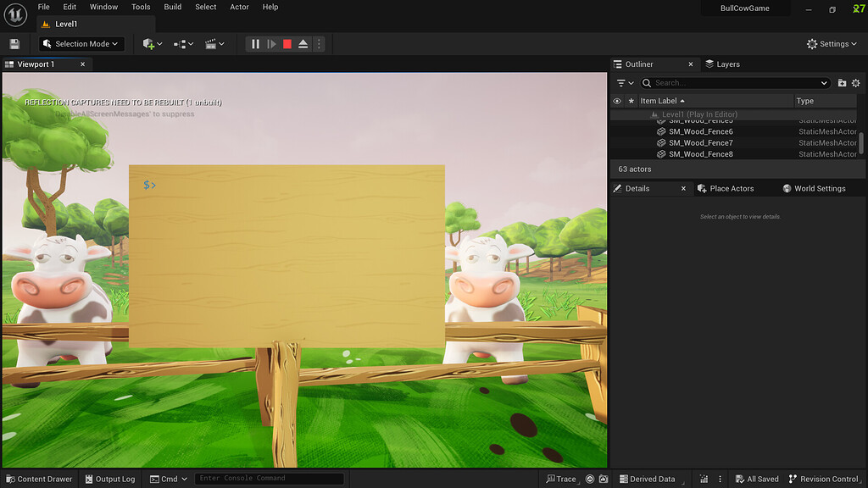Pause the running game session
This screenshot has width=868, height=488.
tap(255, 43)
